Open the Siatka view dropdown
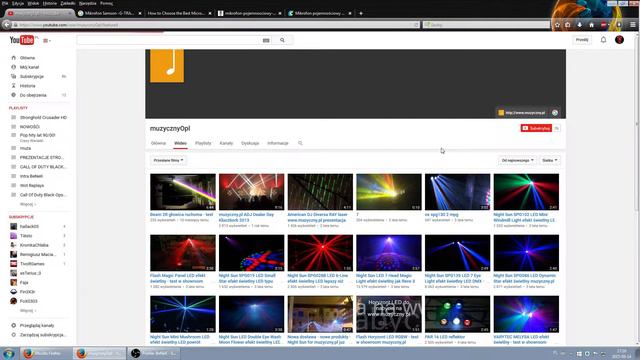This screenshot has height=360, width=640. click(549, 160)
